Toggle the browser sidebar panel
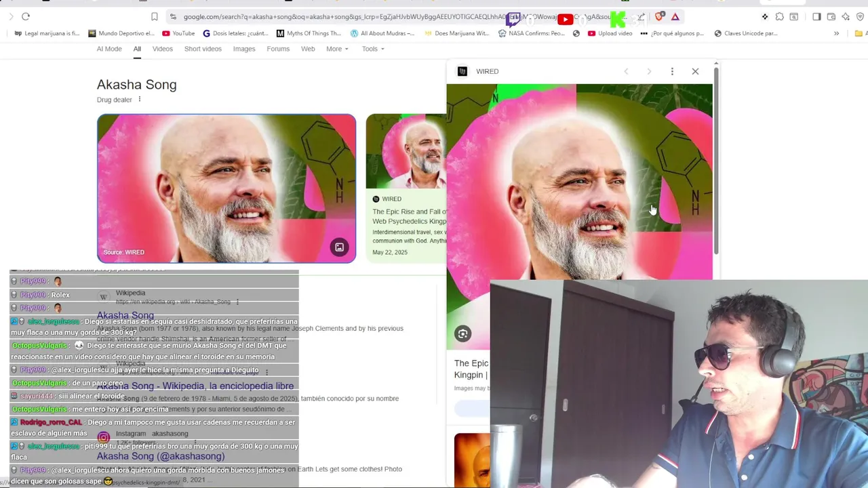Image resolution: width=868 pixels, height=488 pixels. 816,16
